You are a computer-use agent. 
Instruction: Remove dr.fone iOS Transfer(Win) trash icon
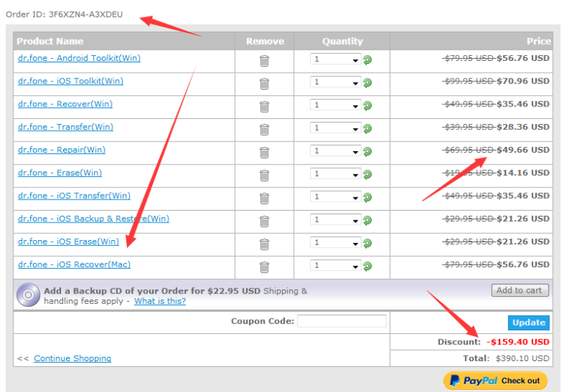point(264,198)
